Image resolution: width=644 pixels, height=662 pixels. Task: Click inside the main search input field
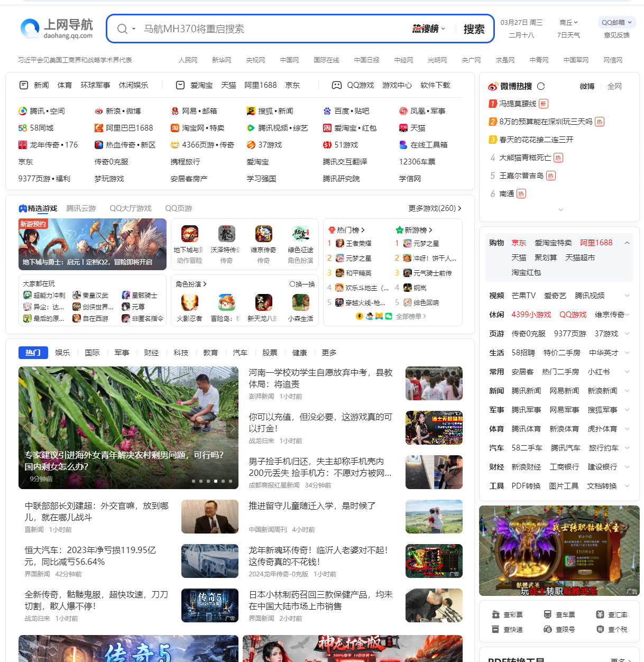click(x=264, y=29)
